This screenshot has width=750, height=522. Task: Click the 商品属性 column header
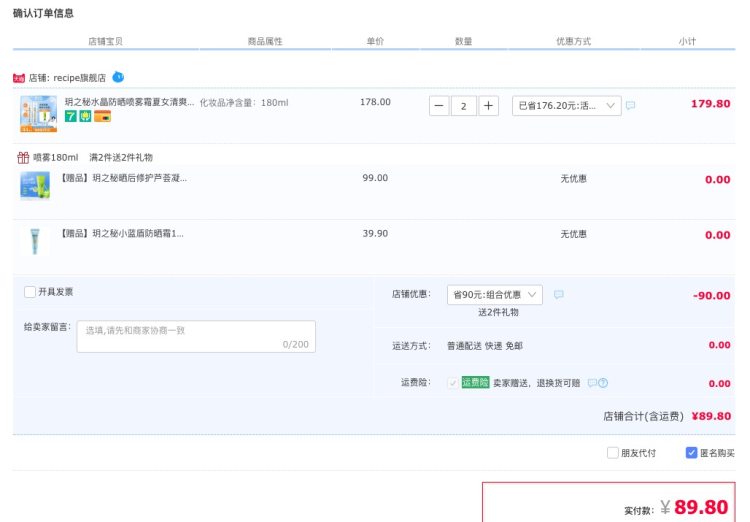[x=265, y=41]
